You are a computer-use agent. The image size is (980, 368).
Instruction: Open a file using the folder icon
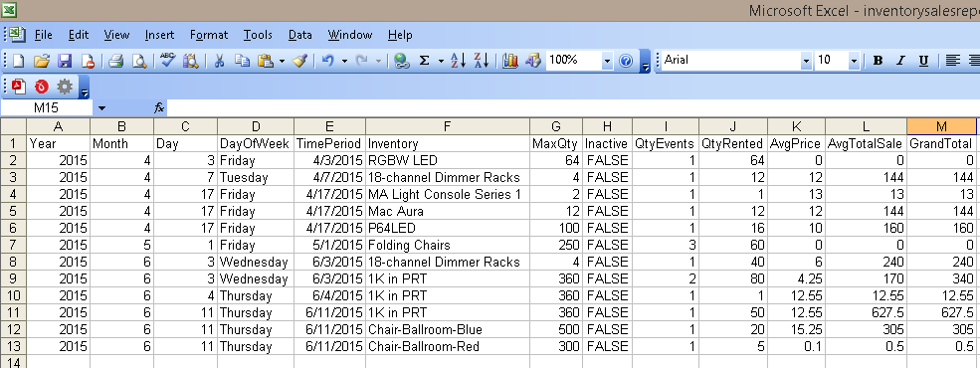point(41,61)
